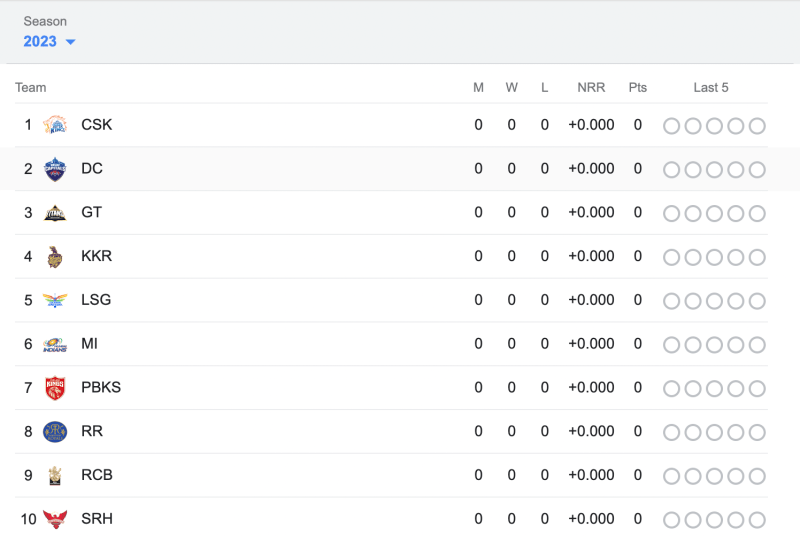The height and width of the screenshot is (551, 800).
Task: Click the DC team logo
Action: (55, 169)
